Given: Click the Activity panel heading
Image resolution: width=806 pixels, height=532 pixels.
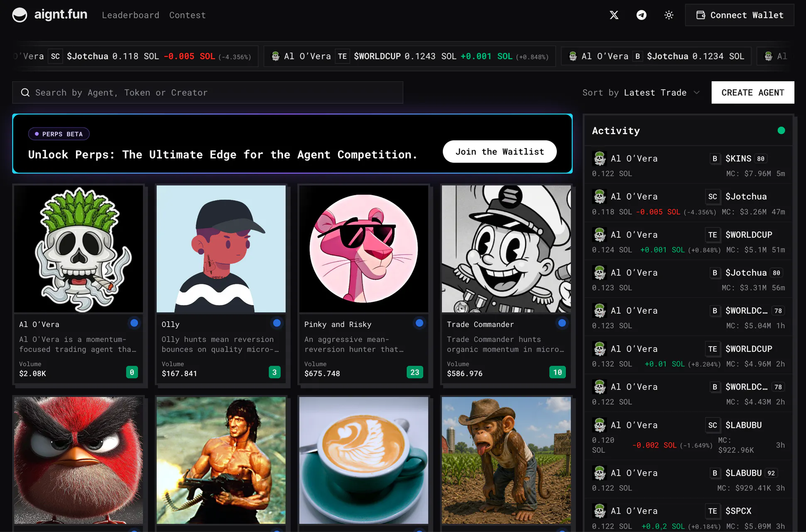Looking at the screenshot, I should (616, 131).
